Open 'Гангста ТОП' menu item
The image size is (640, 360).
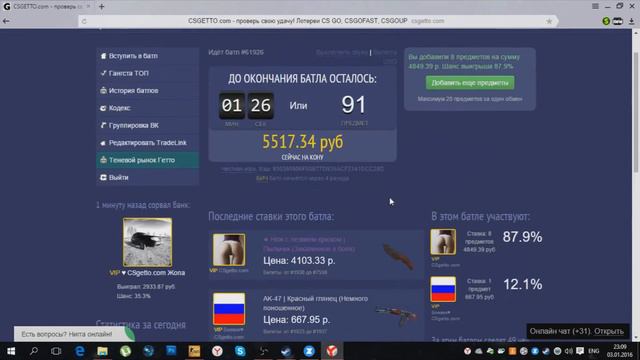click(148, 73)
